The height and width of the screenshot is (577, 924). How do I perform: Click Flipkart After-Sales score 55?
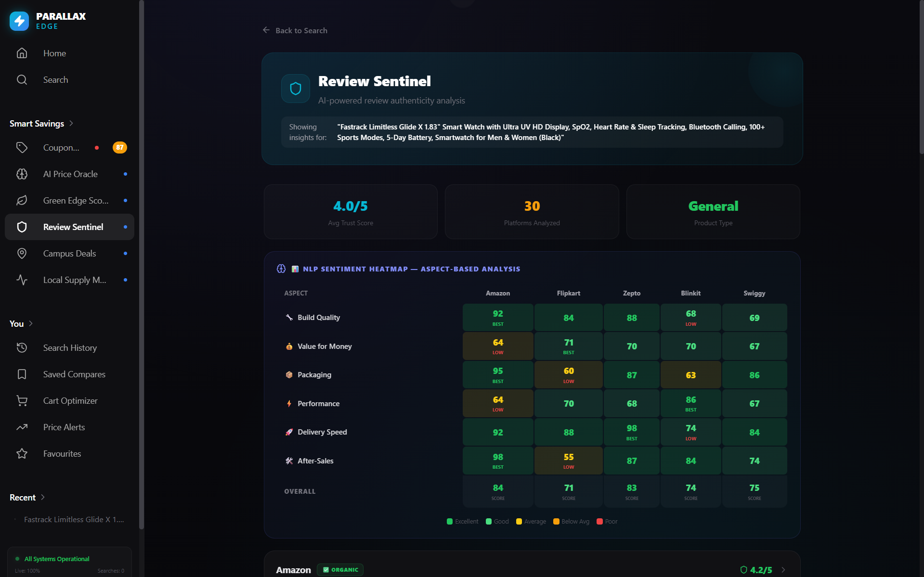[x=569, y=461]
